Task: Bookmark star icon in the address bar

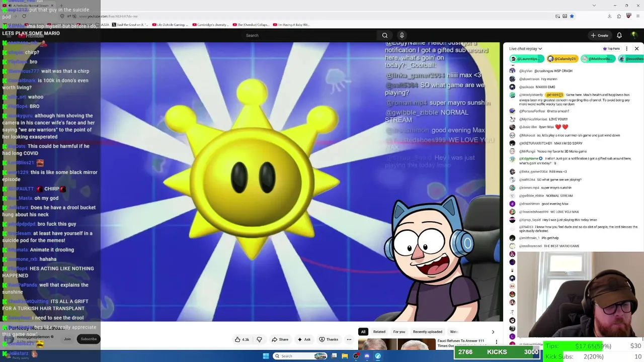Action: pos(572,16)
